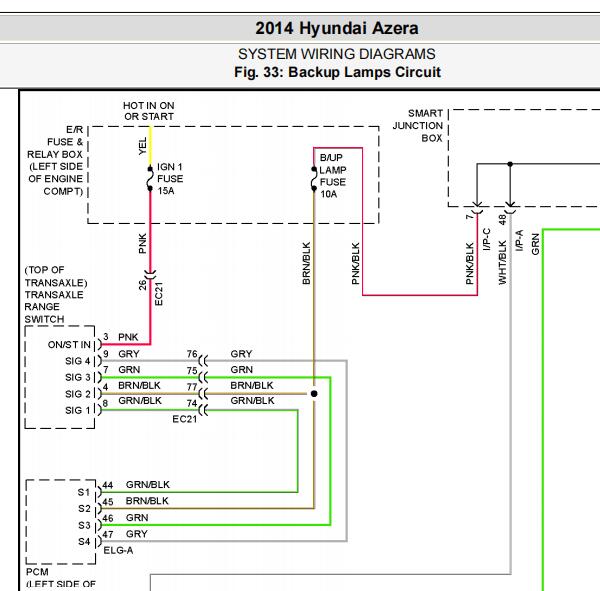Select the PCM "S2" terminal label
The image size is (600, 591).
click(x=84, y=508)
